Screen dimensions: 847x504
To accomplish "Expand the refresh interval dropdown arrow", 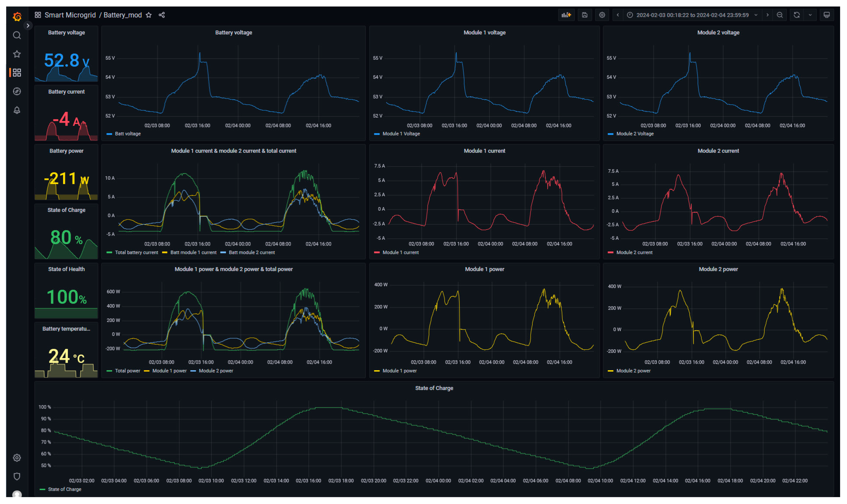I will (x=810, y=15).
